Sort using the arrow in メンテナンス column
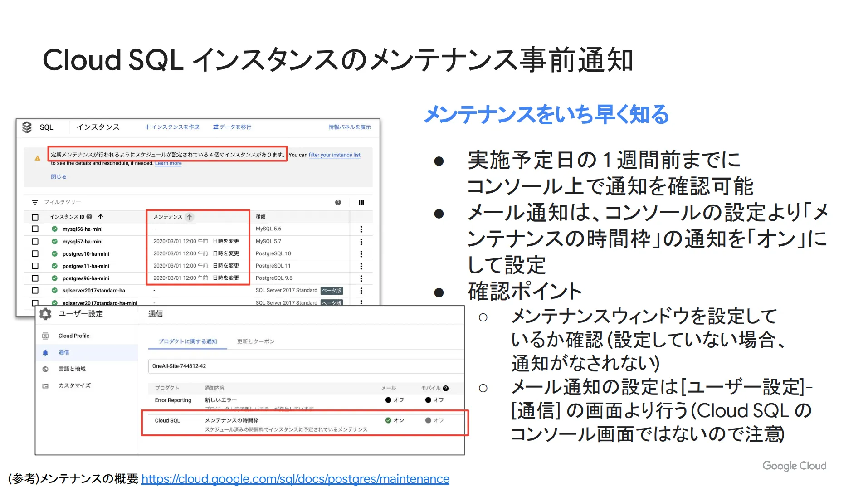Viewport: 868px width, 487px height. (x=190, y=217)
